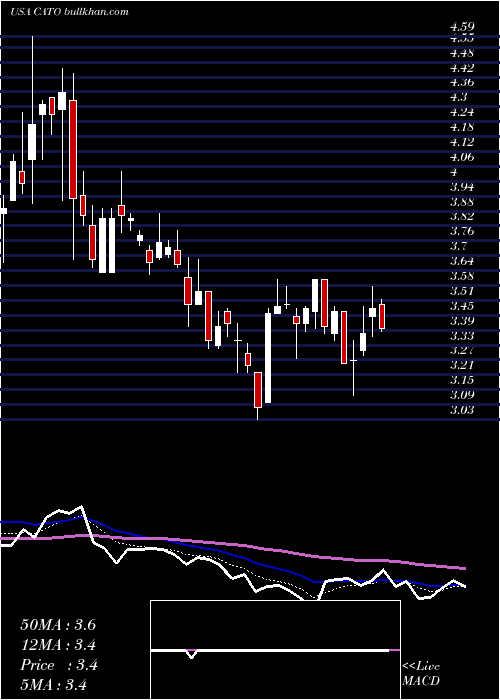Viewport: 500px width, 700px height.
Task: Click the 4.06 price axis label
Action: click(x=462, y=157)
